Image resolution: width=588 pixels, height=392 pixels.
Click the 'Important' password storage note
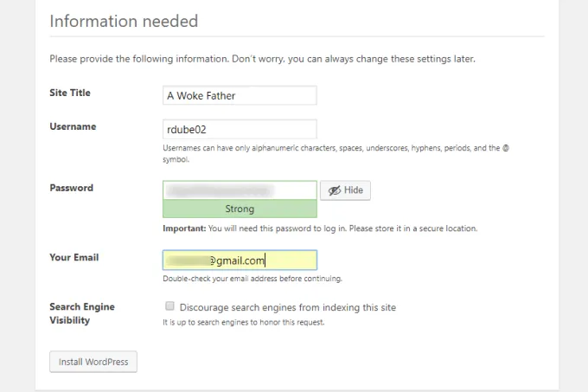pyautogui.click(x=320, y=229)
